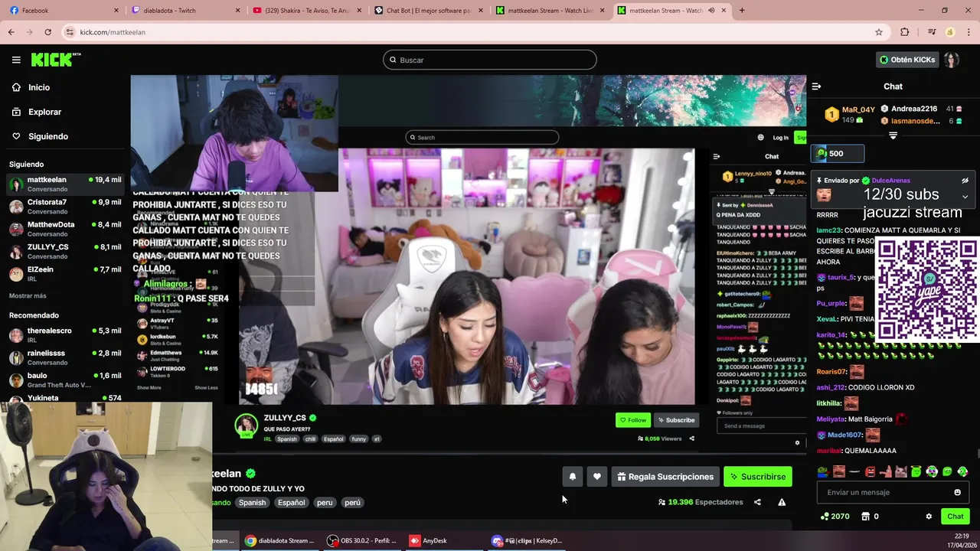Collapse chat panel with arrow icon
The image size is (980, 551).
click(816, 86)
